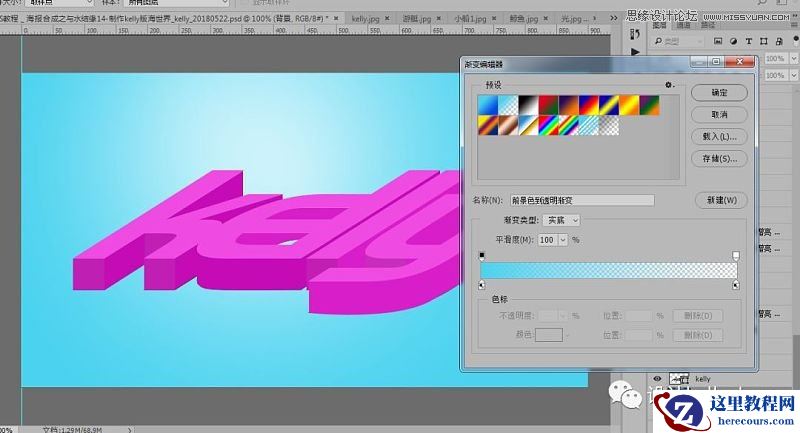Click the 存储(S)... button
The width and height of the screenshot is (800, 433).
click(x=719, y=159)
